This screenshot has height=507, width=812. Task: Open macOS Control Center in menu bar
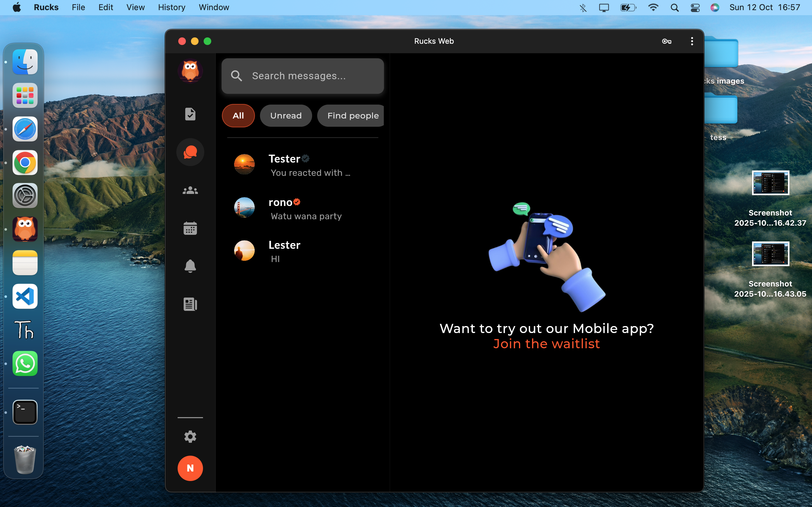point(695,7)
